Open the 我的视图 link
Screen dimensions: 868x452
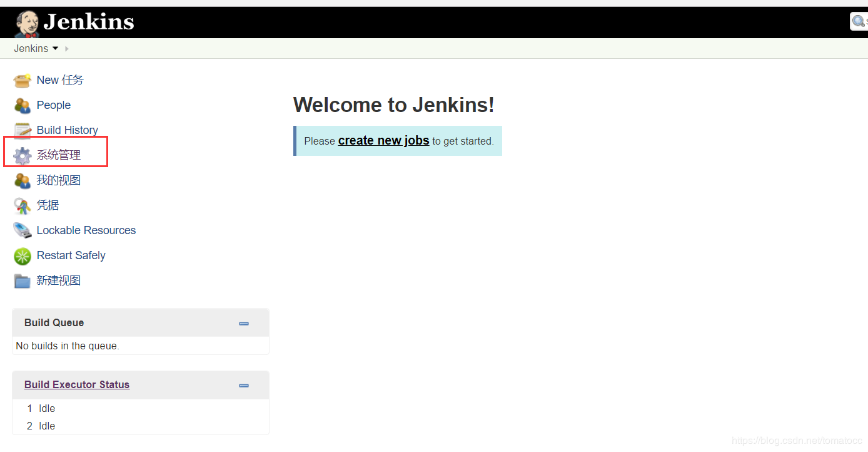tap(59, 180)
